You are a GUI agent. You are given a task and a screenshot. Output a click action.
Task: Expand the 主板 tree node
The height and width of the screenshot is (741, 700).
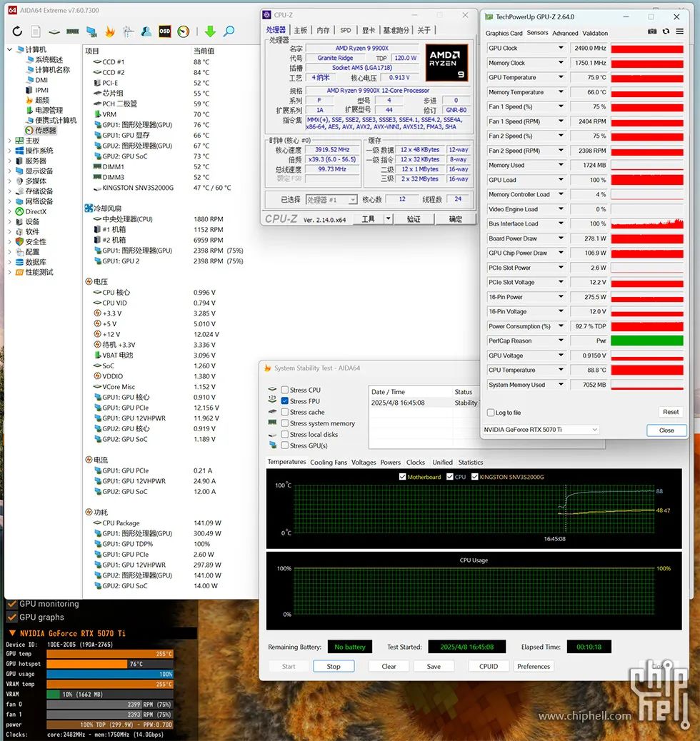[9, 141]
